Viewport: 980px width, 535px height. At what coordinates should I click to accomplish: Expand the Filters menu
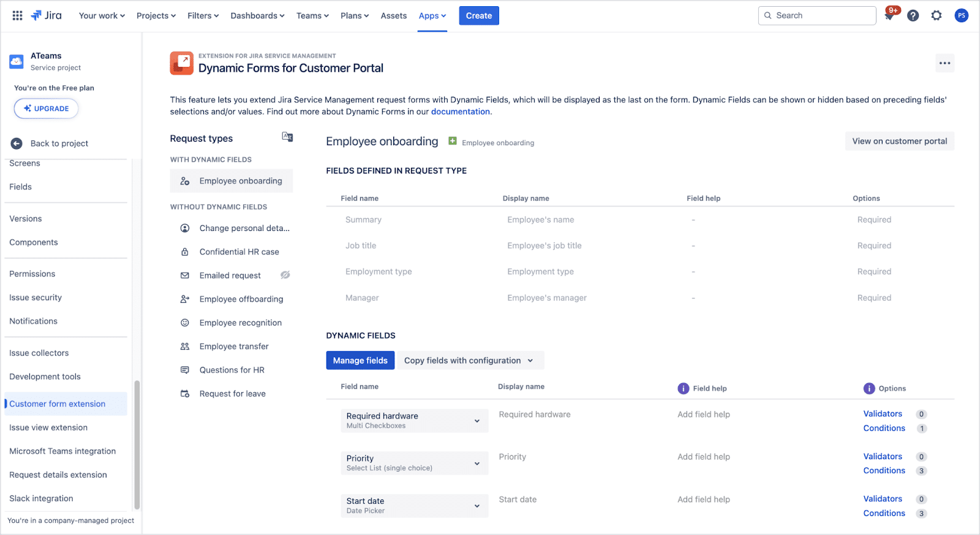[203, 16]
